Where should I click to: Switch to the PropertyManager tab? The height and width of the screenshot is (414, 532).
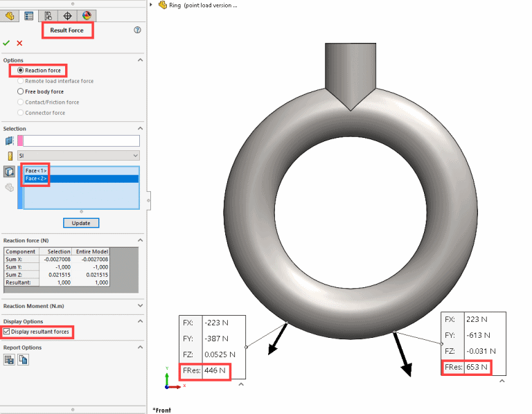(29, 15)
